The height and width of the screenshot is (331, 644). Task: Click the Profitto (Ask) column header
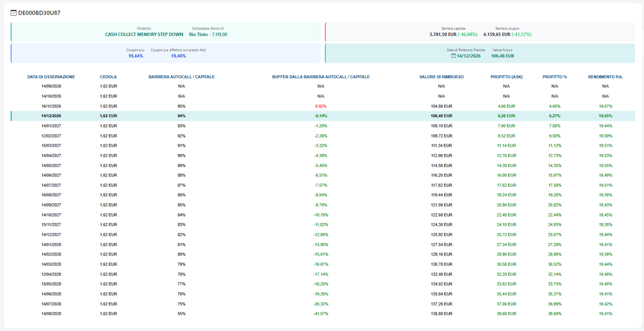click(507, 77)
